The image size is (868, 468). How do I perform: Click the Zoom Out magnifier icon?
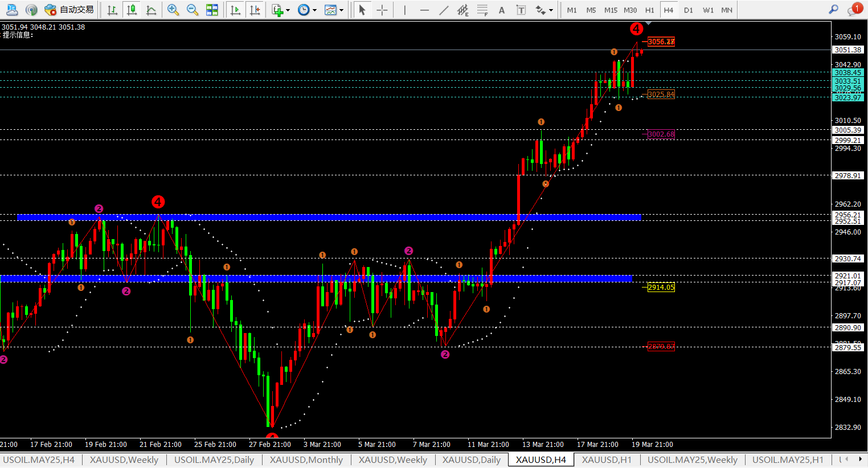[193, 10]
